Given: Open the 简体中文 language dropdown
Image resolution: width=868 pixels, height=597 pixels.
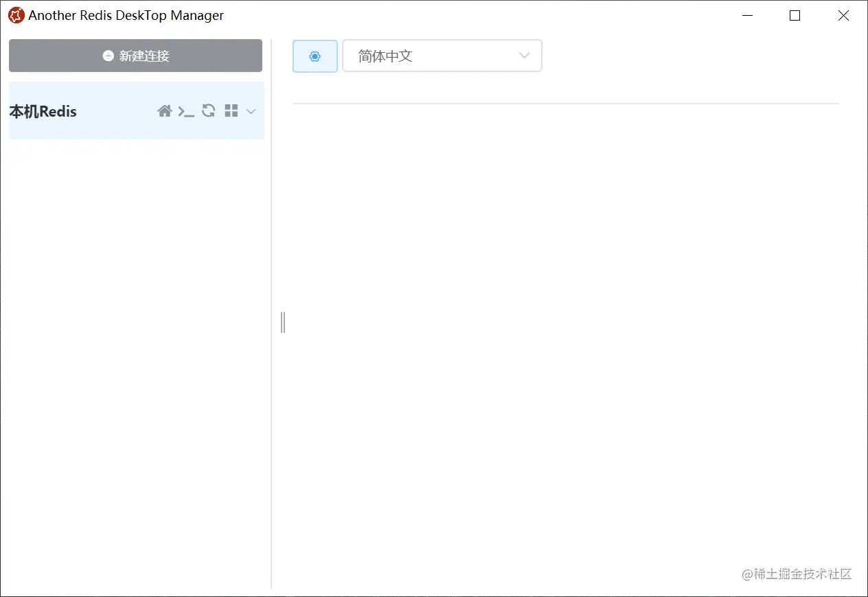Looking at the screenshot, I should pyautogui.click(x=442, y=56).
